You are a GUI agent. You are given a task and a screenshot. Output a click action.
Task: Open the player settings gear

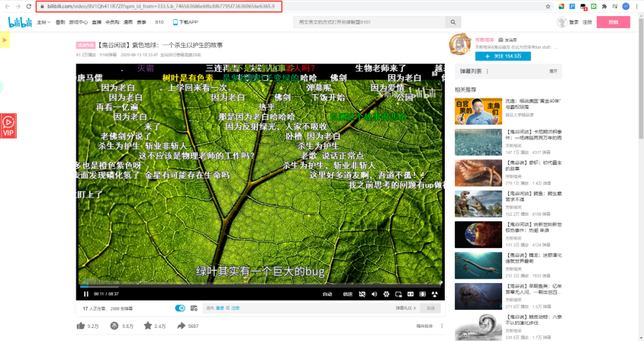point(386,294)
